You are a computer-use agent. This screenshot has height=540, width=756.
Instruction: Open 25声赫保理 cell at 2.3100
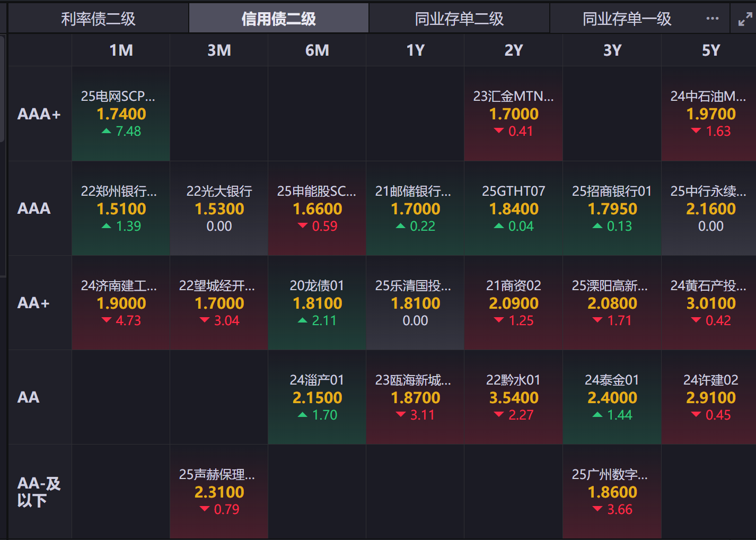tap(219, 492)
